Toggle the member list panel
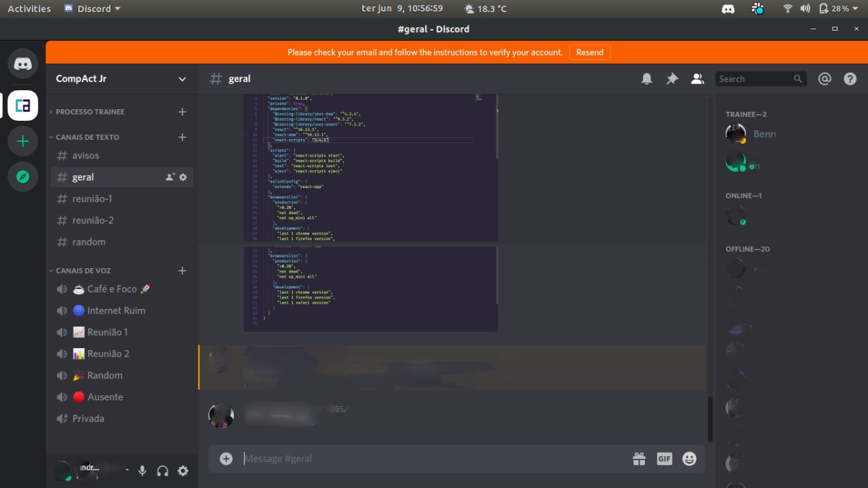Image resolution: width=868 pixels, height=488 pixels. point(697,79)
